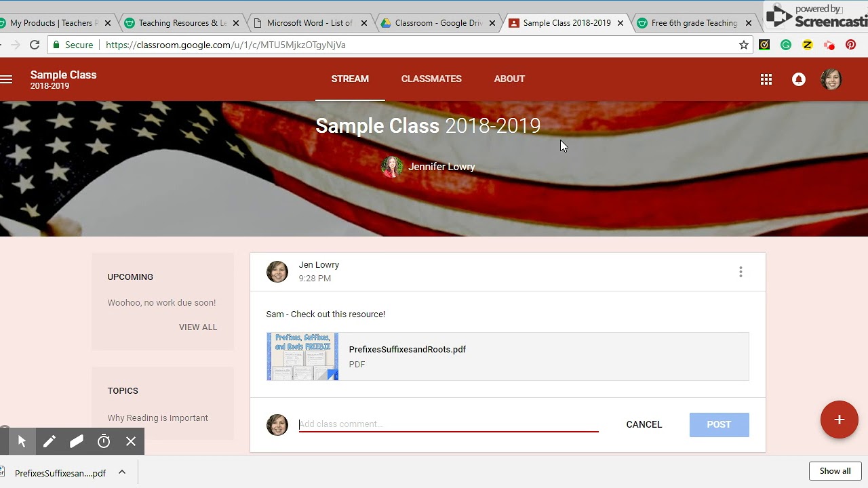
Task: Switch to Teaching Resources browser tab
Action: click(x=182, y=23)
